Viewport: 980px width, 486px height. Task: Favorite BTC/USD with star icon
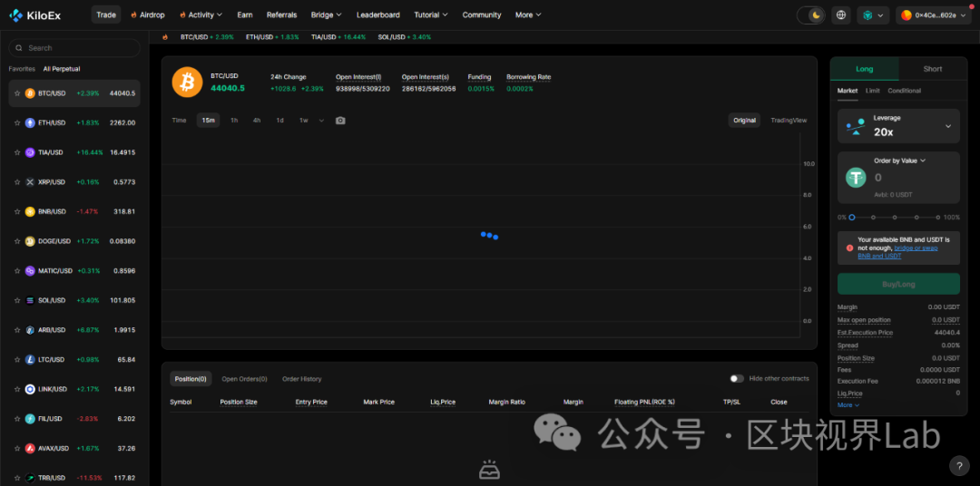(17, 93)
